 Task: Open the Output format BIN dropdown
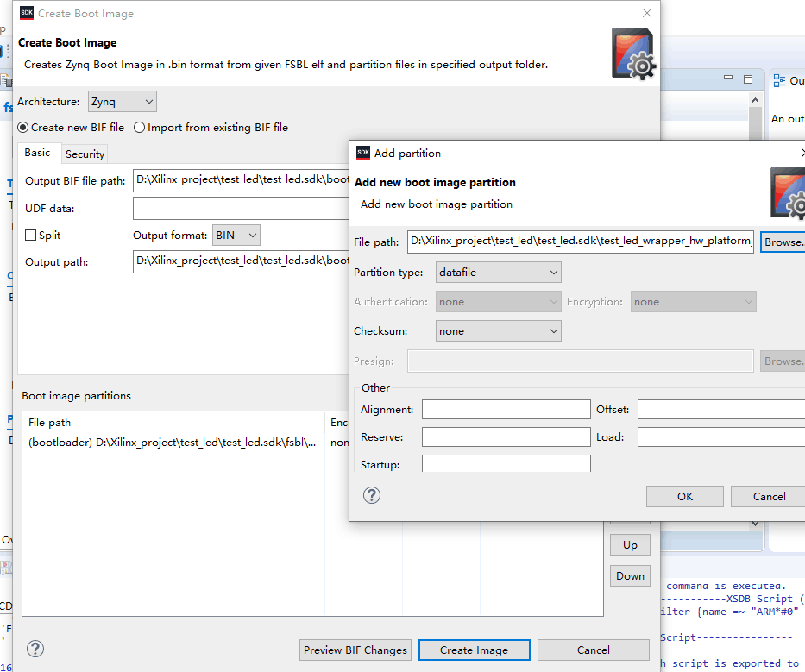(x=236, y=236)
